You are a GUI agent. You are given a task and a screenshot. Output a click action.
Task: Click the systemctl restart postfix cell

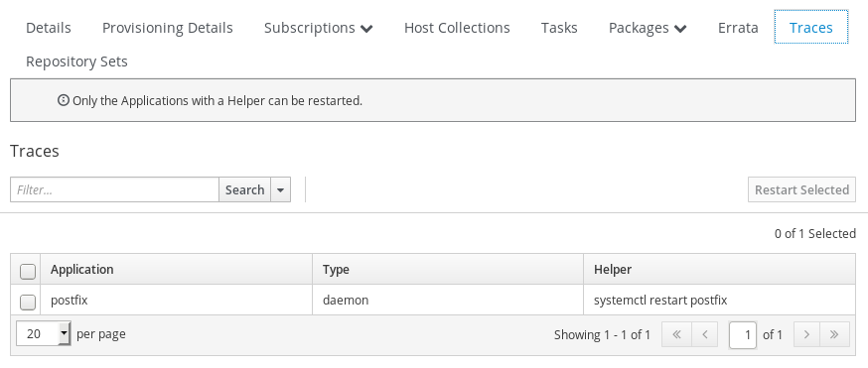(x=720, y=300)
